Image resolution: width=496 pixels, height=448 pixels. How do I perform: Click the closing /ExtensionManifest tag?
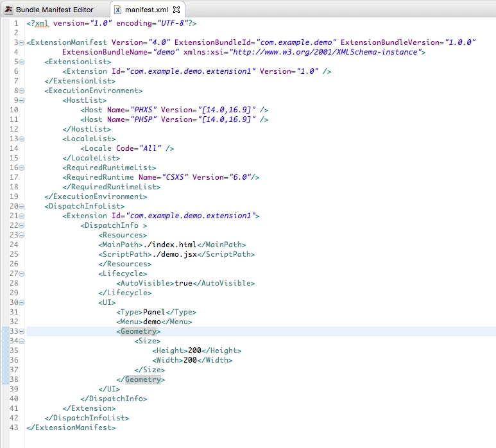[x=71, y=427]
